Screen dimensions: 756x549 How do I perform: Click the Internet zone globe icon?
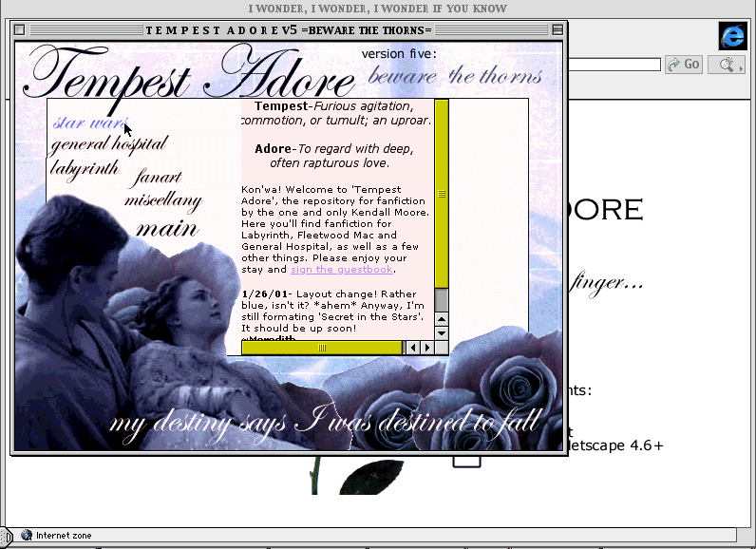pos(27,536)
